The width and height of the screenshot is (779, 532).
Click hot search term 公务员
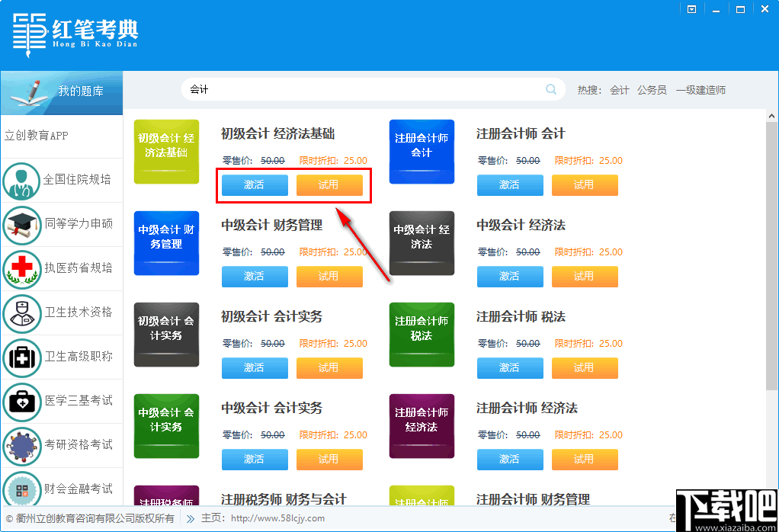coord(652,90)
